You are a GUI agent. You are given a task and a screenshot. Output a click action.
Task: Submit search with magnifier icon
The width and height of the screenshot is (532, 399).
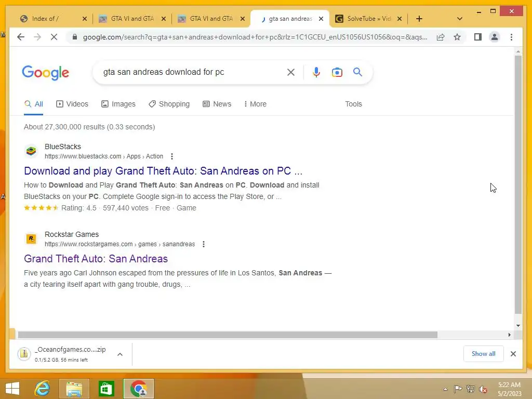357,72
